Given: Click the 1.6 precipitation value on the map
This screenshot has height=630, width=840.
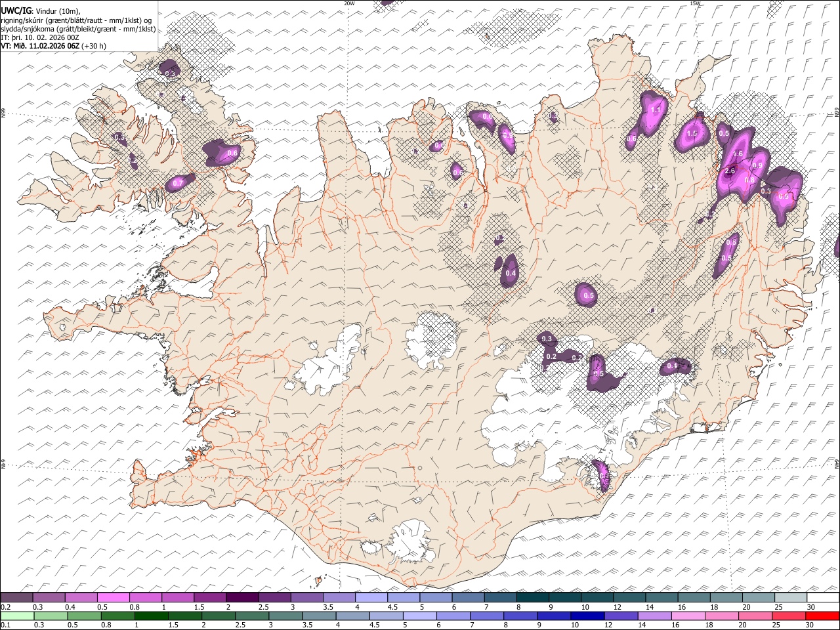Looking at the screenshot, I should 738,154.
